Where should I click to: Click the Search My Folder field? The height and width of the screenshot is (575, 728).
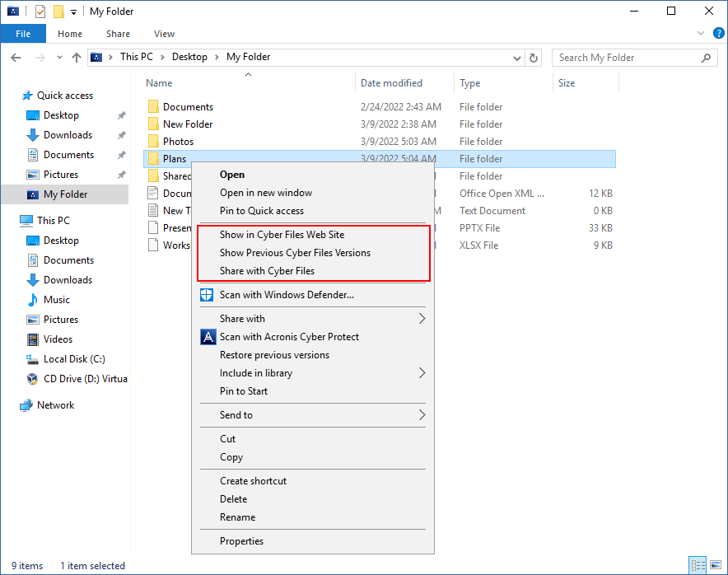click(x=626, y=58)
